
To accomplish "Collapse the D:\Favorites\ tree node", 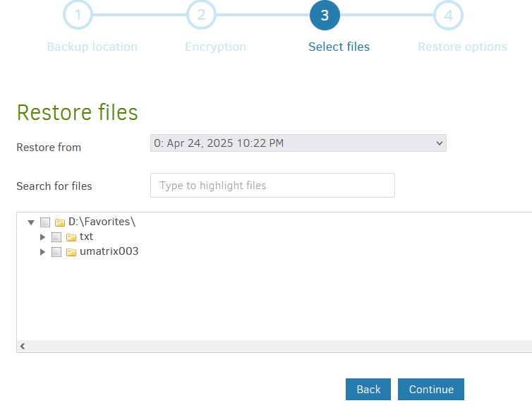I will point(31,222).
